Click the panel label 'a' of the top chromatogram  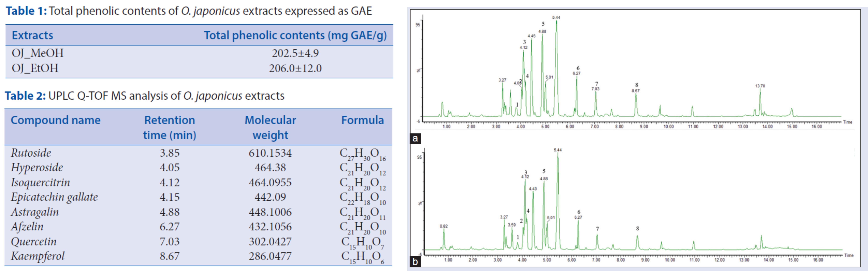415,138
